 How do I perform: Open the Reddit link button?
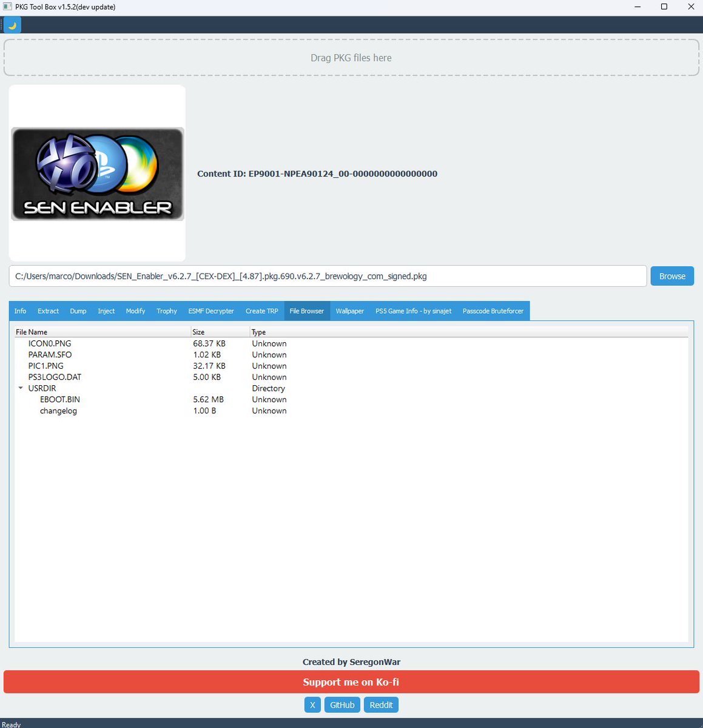coord(381,705)
